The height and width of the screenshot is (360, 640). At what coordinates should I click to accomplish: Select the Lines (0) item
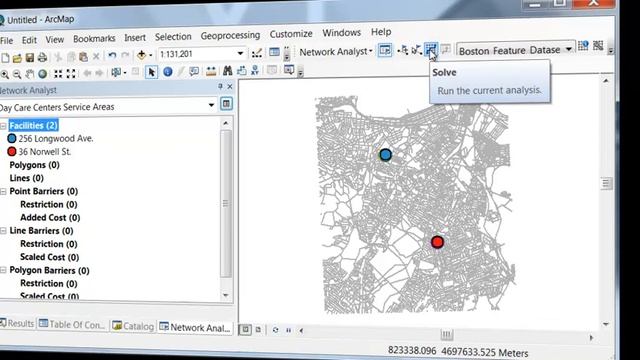tap(26, 178)
